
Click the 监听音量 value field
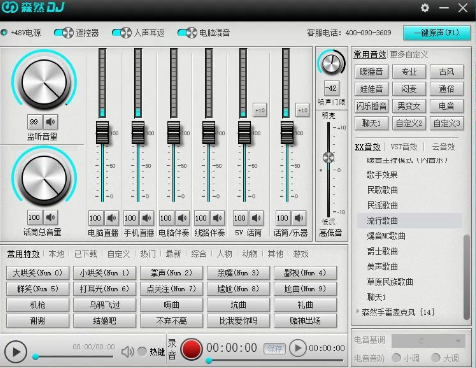(x=34, y=122)
